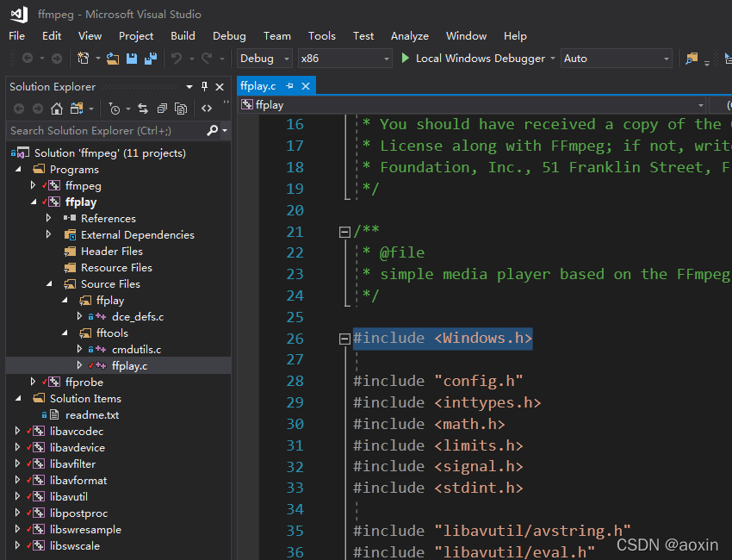Click the New Project toolbar icon
Viewport: 732px width, 560px height.
point(83,59)
